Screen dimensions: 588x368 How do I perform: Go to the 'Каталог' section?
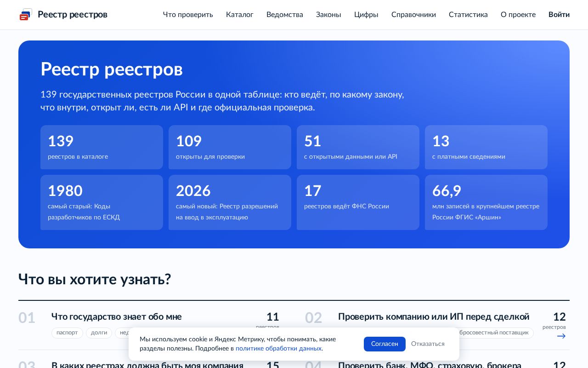[240, 15]
